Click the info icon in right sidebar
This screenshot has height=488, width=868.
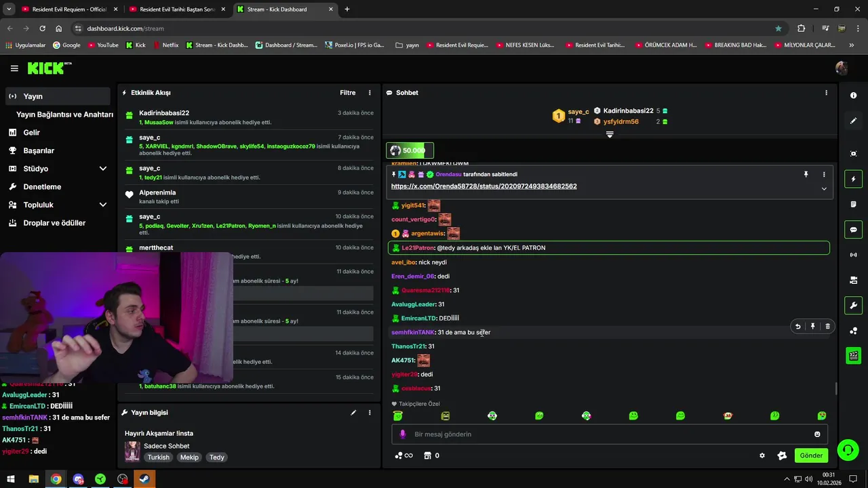[853, 96]
